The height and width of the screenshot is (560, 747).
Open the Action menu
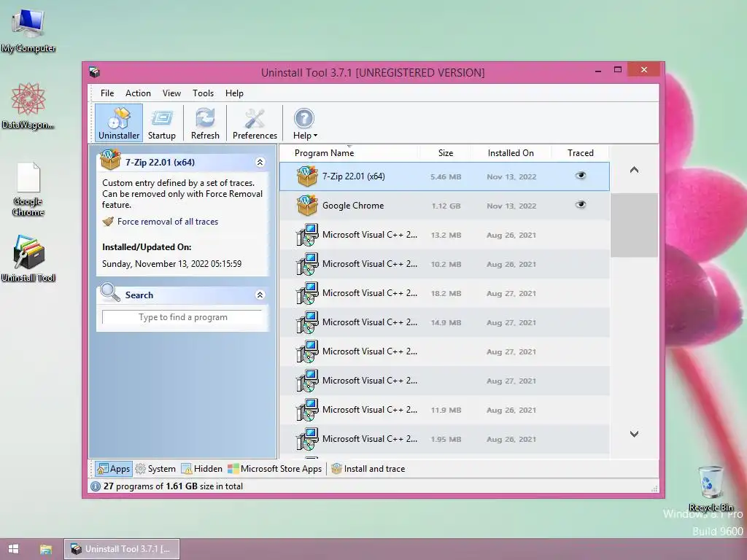138,93
